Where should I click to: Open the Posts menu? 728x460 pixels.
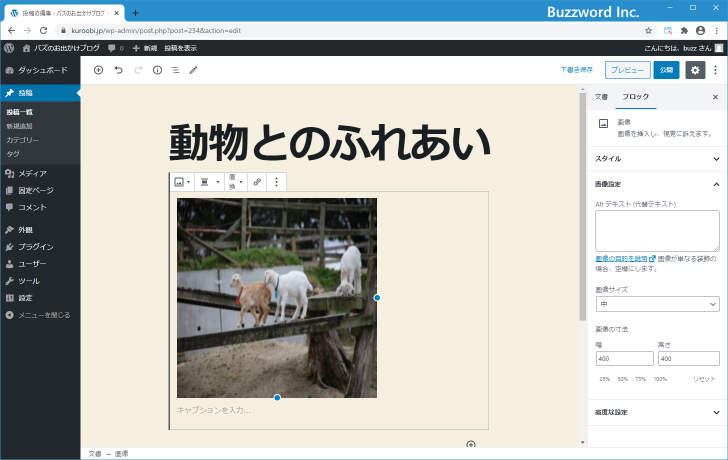pos(40,93)
